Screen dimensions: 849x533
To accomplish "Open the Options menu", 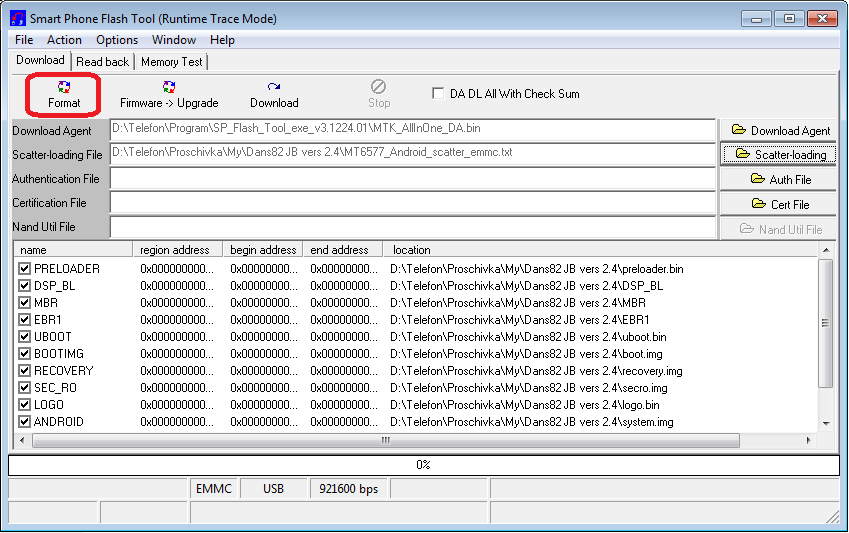I will coord(116,40).
